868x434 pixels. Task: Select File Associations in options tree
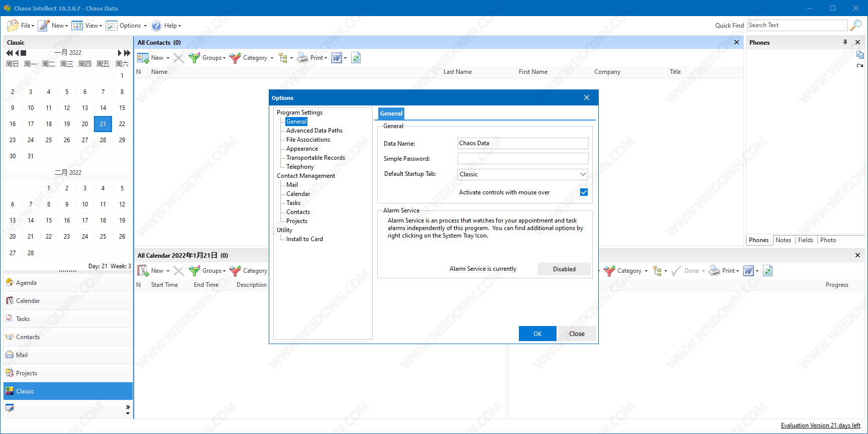pyautogui.click(x=308, y=140)
